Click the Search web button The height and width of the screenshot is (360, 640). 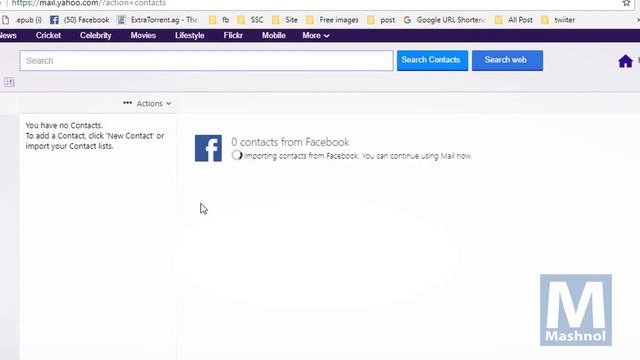tap(507, 60)
